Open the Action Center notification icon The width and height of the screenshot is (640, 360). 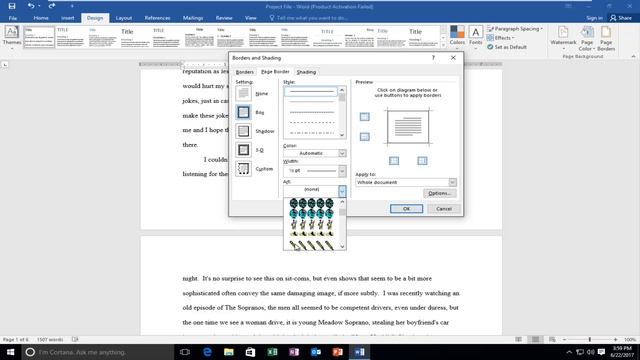[601, 352]
